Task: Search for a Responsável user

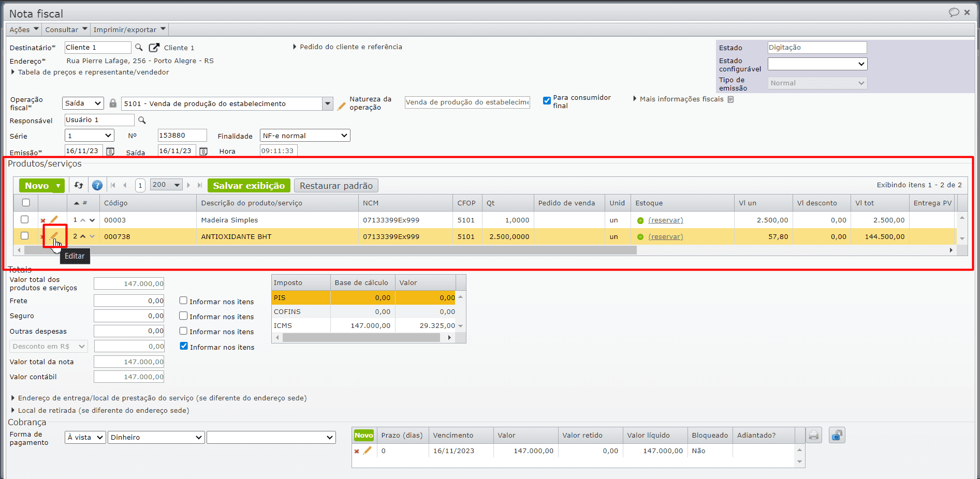Action: (142, 120)
